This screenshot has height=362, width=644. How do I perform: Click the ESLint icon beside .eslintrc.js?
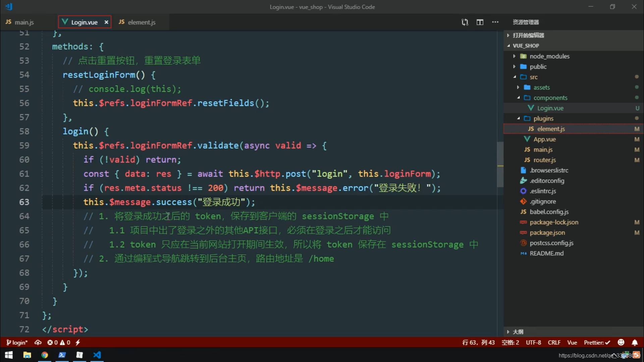pos(523,191)
